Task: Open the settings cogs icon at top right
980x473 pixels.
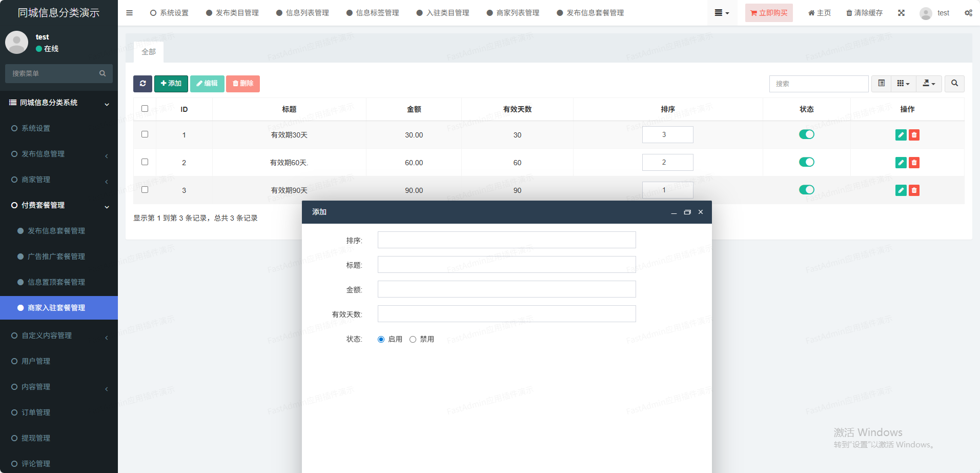Action: (x=968, y=13)
